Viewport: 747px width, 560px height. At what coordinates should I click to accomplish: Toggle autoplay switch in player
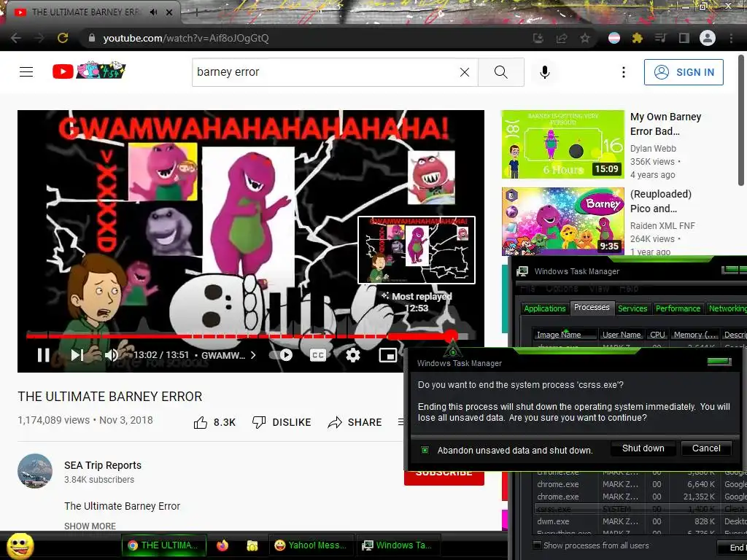coord(281,355)
